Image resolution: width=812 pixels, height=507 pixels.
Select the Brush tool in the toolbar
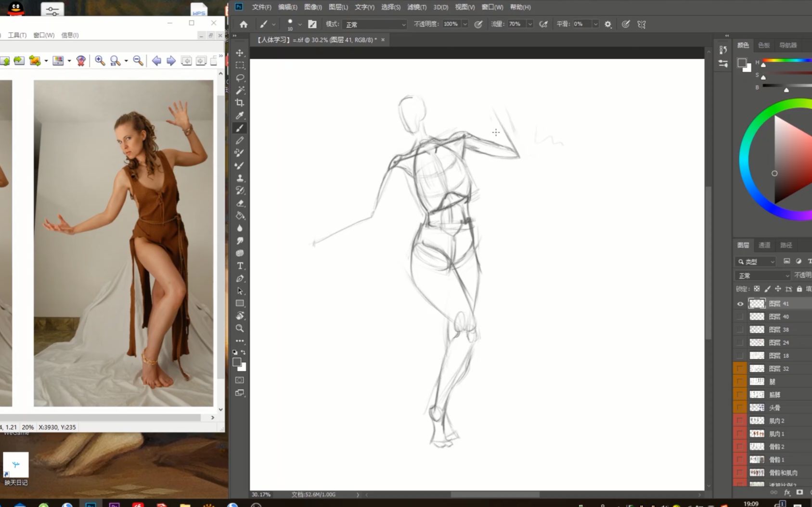[x=240, y=128]
